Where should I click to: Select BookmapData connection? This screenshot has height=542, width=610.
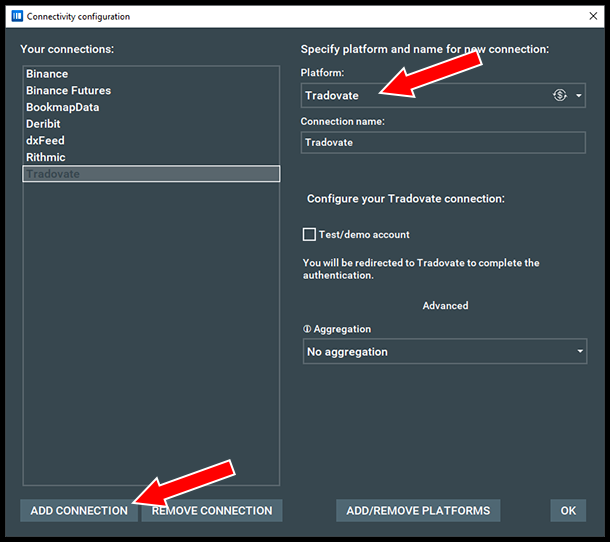[x=151, y=107]
